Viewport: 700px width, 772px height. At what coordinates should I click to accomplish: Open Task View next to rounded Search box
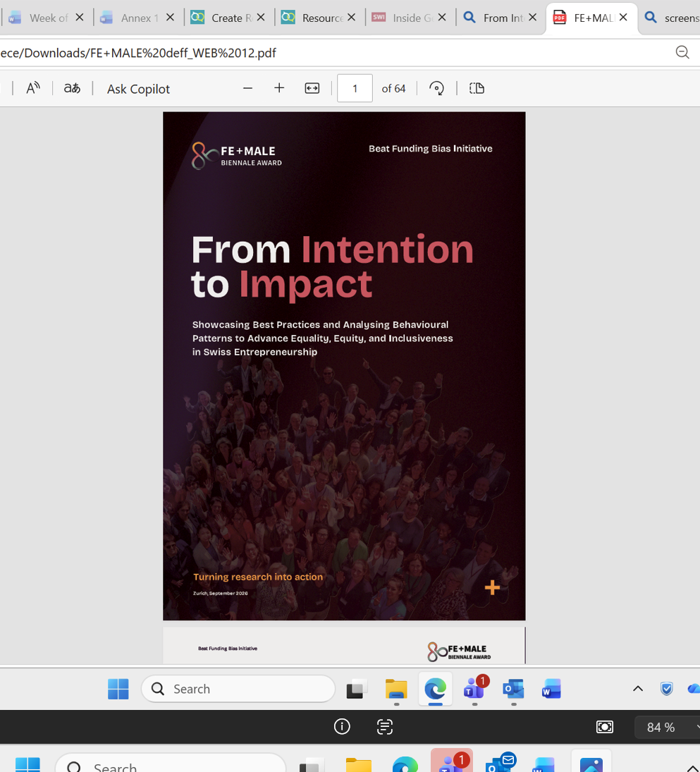point(357,690)
